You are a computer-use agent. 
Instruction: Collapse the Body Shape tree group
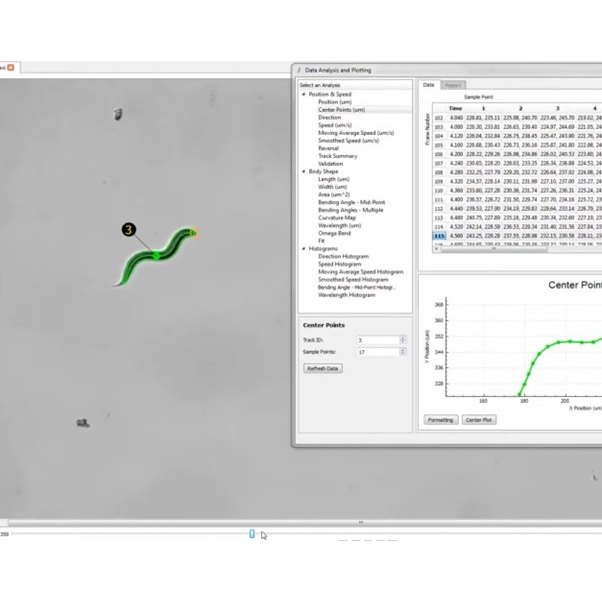click(304, 171)
